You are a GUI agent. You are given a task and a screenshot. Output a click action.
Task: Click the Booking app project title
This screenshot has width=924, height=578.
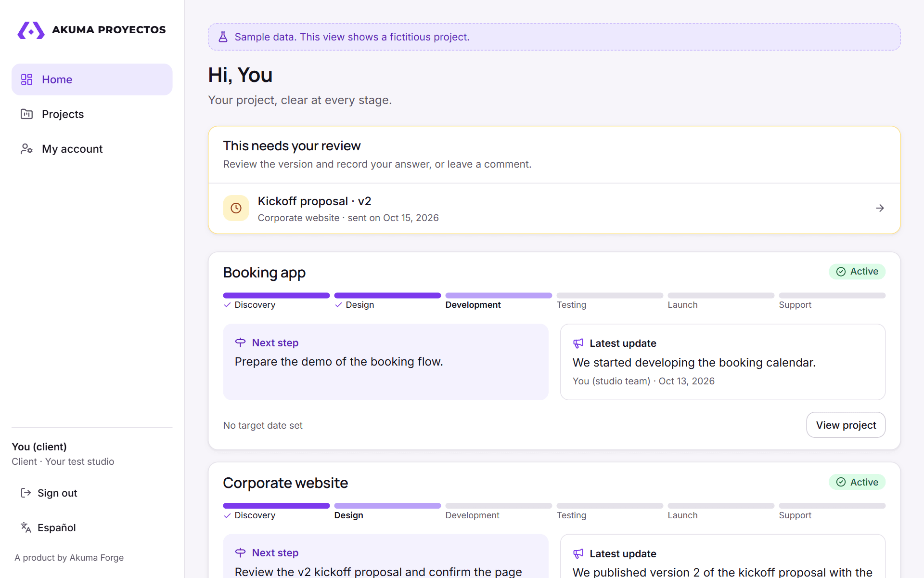pyautogui.click(x=264, y=273)
